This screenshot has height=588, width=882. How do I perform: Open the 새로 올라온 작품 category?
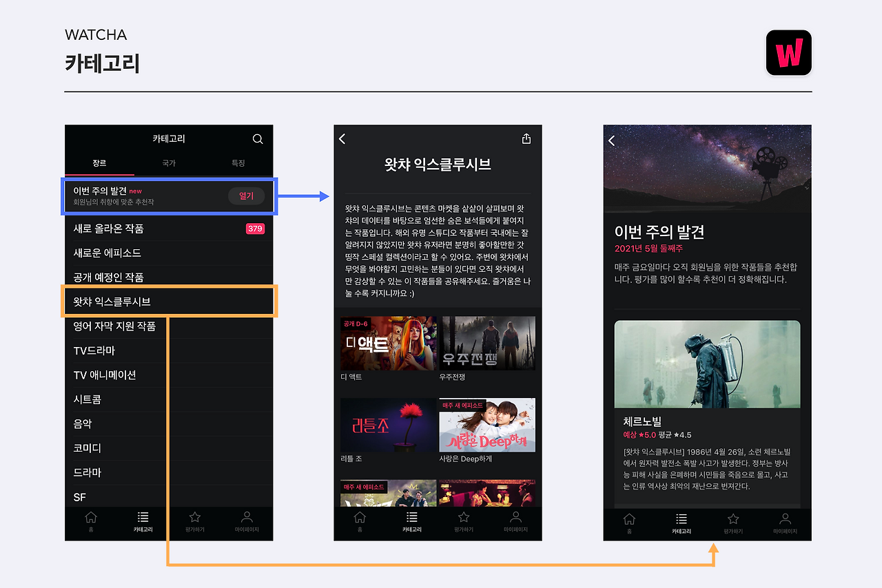(169, 229)
